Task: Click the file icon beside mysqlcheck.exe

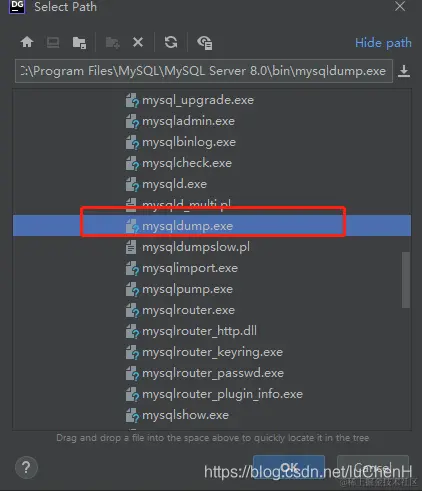Action: click(132, 163)
